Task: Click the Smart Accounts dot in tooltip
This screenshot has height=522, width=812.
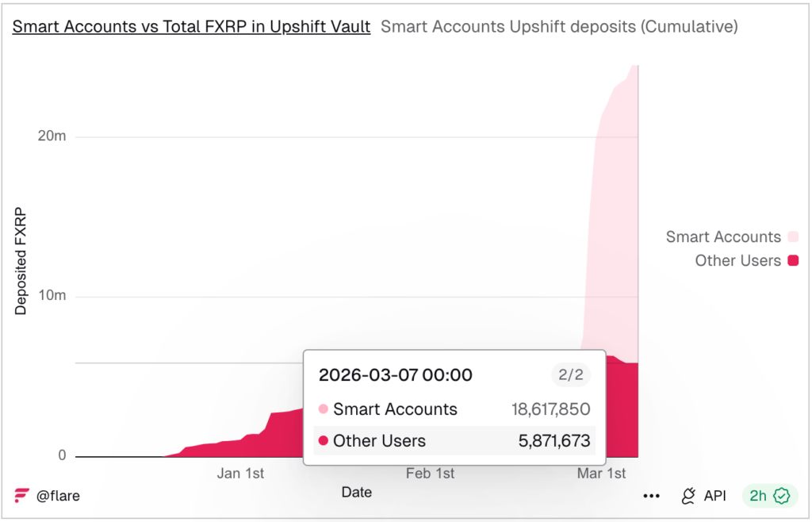Action: coord(323,409)
